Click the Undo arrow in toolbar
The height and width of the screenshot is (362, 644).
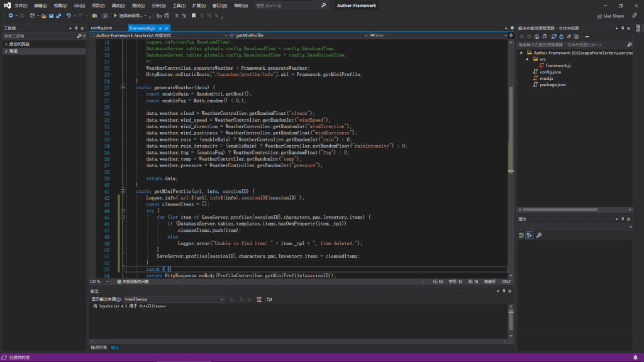(x=69, y=16)
